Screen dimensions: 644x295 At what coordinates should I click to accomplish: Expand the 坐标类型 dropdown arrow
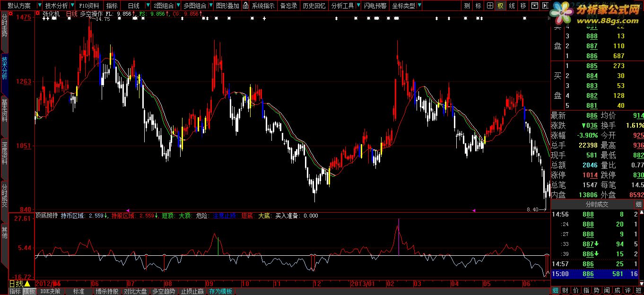420,6
